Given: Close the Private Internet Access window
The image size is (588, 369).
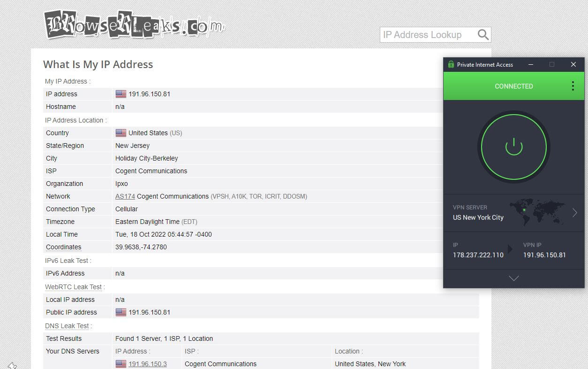Looking at the screenshot, I should [573, 64].
